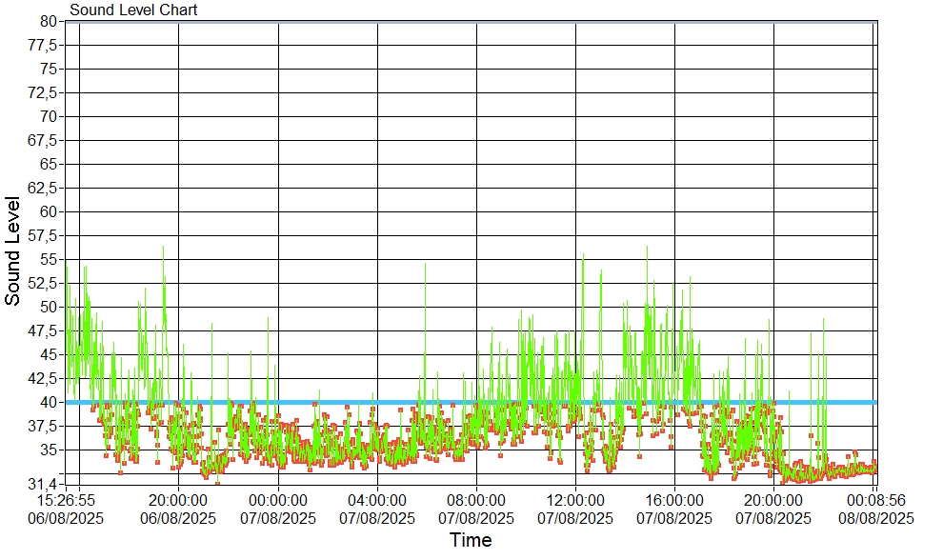
Task: Pick the 70 tick label on Y axis
Action: [x=49, y=116]
